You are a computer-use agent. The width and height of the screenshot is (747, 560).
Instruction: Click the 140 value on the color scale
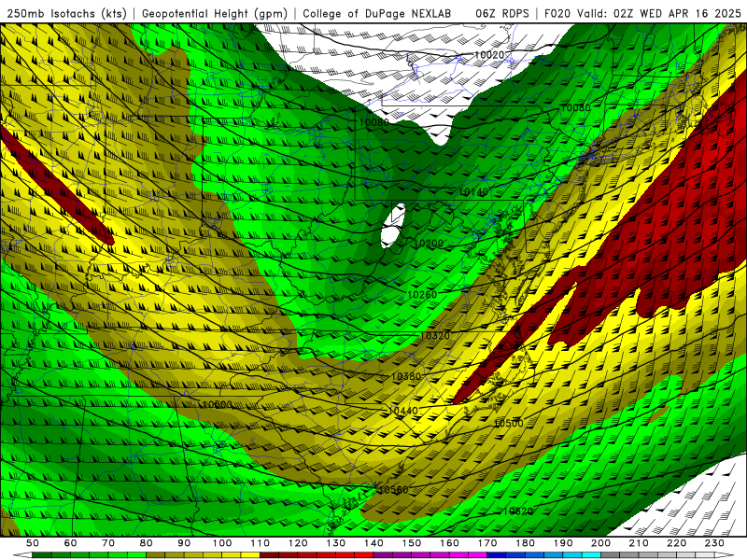coord(374,543)
